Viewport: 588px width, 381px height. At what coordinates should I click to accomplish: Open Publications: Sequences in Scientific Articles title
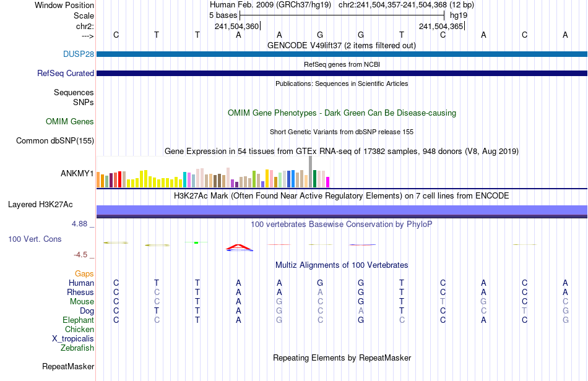342,83
